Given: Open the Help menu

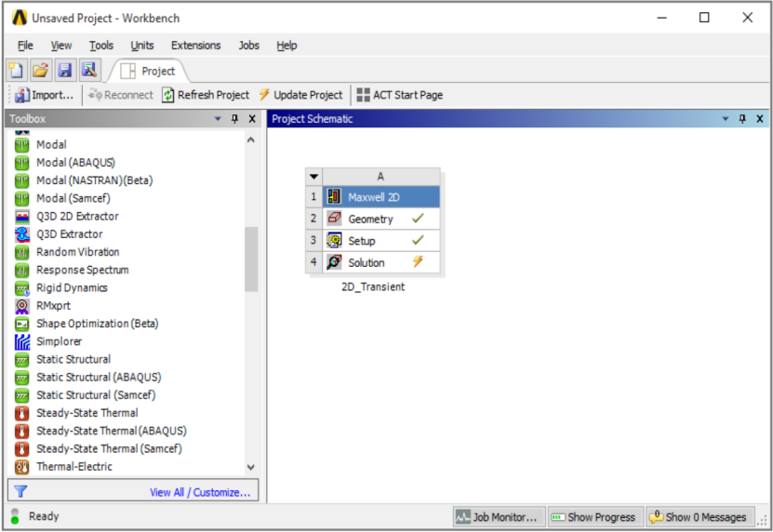Looking at the screenshot, I should coord(287,46).
